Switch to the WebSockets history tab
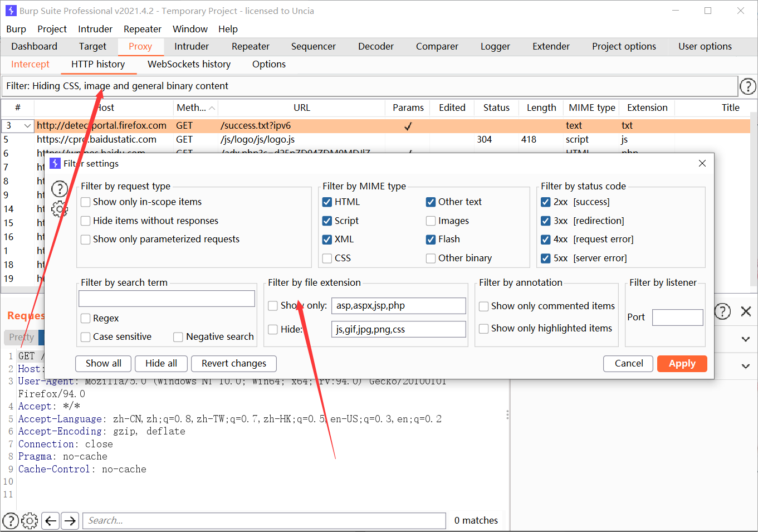Image resolution: width=758 pixels, height=532 pixels. (x=189, y=64)
